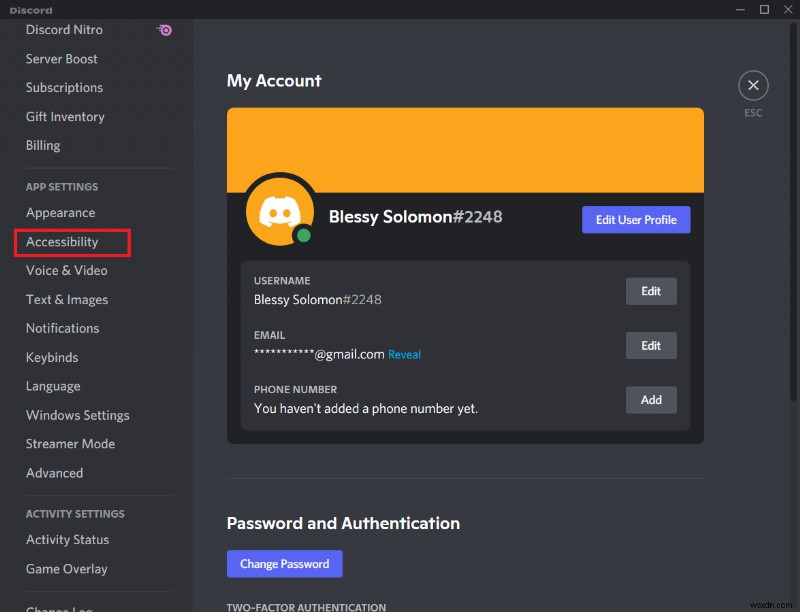This screenshot has height=612, width=800.
Task: Click the ACTIVITY SETTINGS section label
Action: pyautogui.click(x=75, y=514)
